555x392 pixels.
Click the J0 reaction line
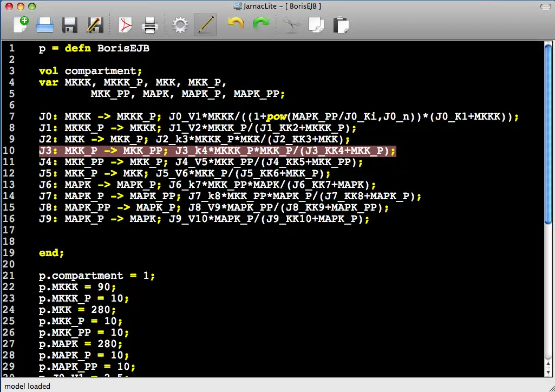point(278,116)
